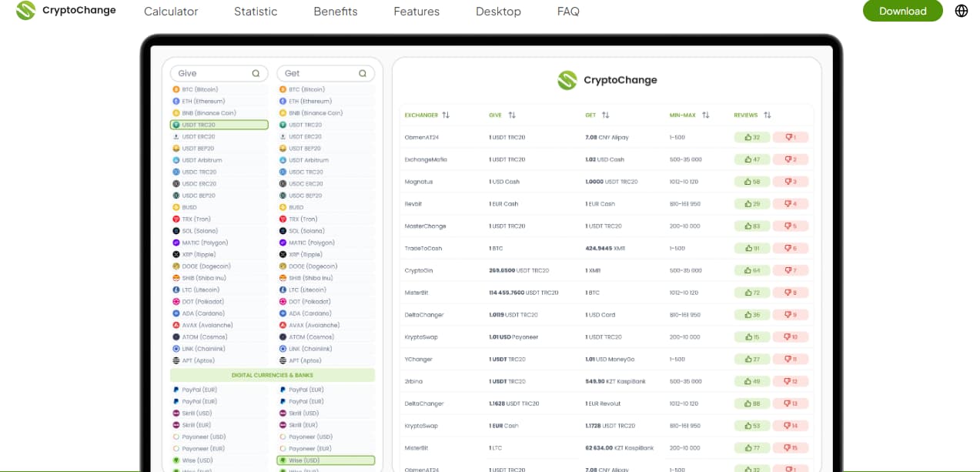Choose ATOM (Cosmos) in the Give list
The height and width of the screenshot is (472, 980).
pos(219,337)
